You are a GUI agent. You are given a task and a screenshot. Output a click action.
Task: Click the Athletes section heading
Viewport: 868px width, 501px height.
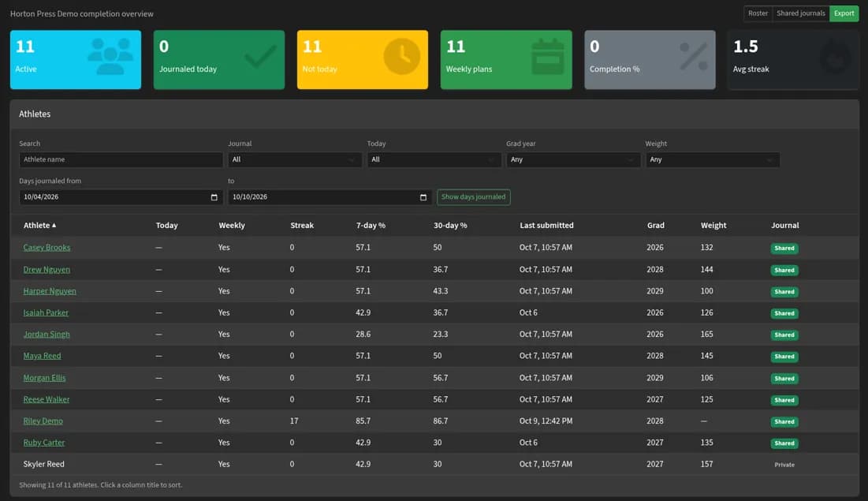35,114
